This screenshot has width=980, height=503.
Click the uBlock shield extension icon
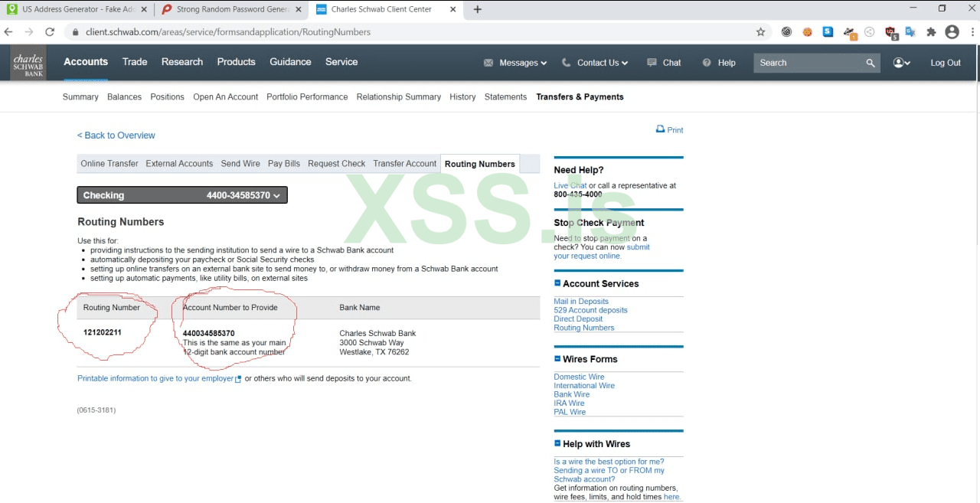[x=890, y=33]
